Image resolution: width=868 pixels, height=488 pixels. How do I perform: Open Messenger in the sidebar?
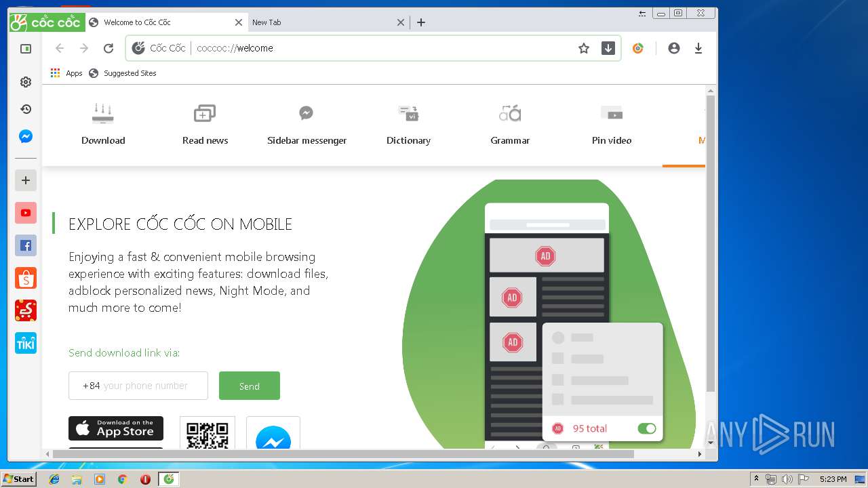point(26,136)
